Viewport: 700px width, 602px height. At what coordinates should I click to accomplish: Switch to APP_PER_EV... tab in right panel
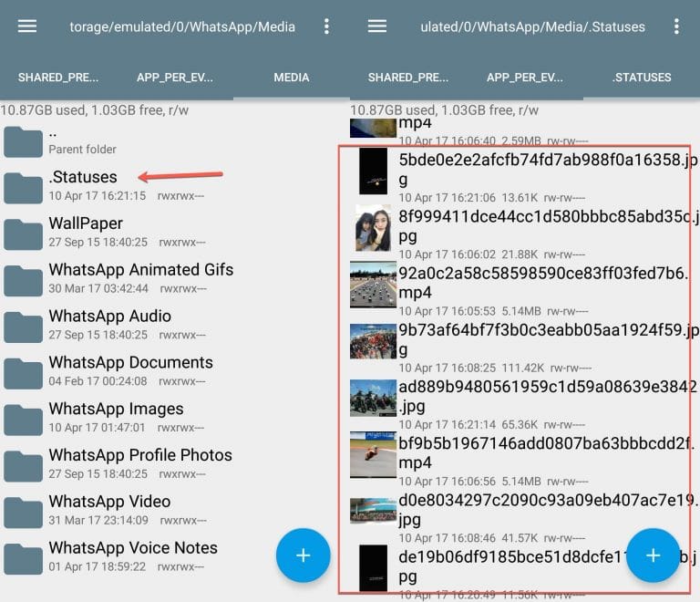pos(525,78)
